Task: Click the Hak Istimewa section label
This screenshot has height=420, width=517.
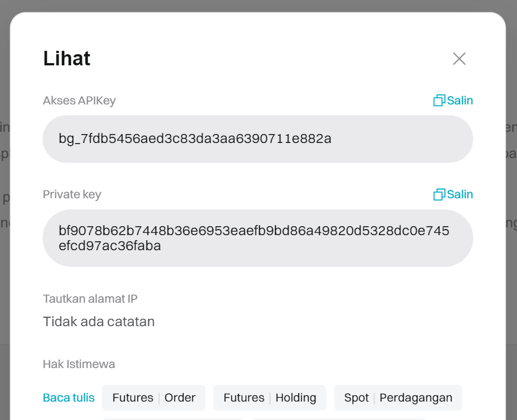Action: click(x=79, y=364)
